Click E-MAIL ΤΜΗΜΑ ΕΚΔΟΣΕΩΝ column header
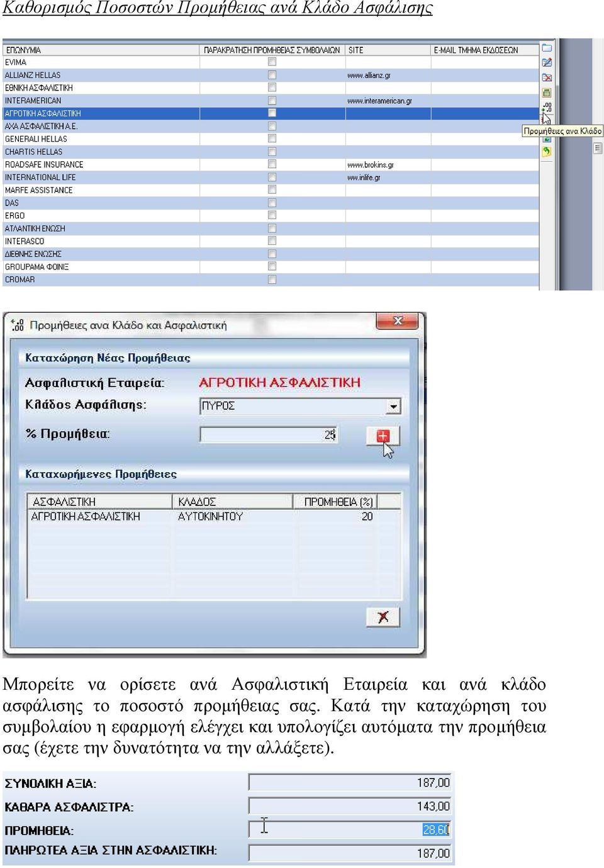Screen dimensions: 604x868 tap(485, 50)
